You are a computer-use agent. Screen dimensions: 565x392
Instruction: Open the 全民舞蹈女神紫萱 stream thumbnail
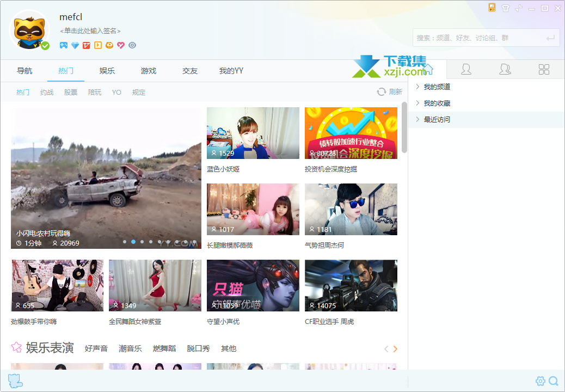click(155, 285)
